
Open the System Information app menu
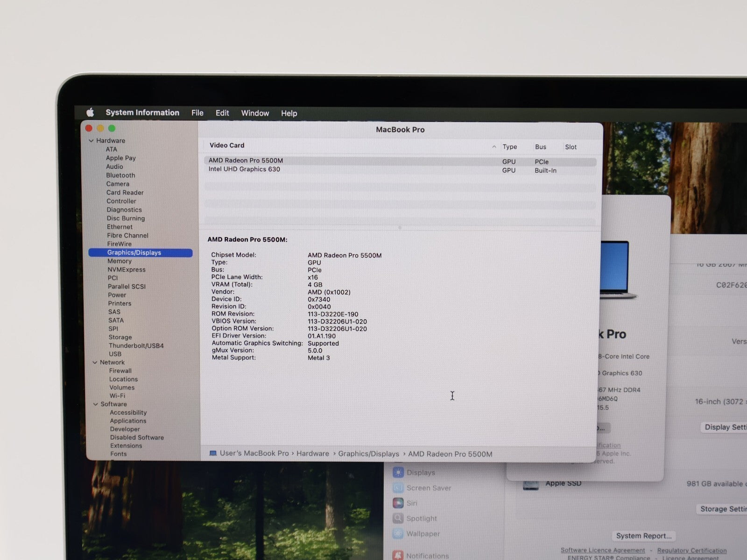(142, 112)
